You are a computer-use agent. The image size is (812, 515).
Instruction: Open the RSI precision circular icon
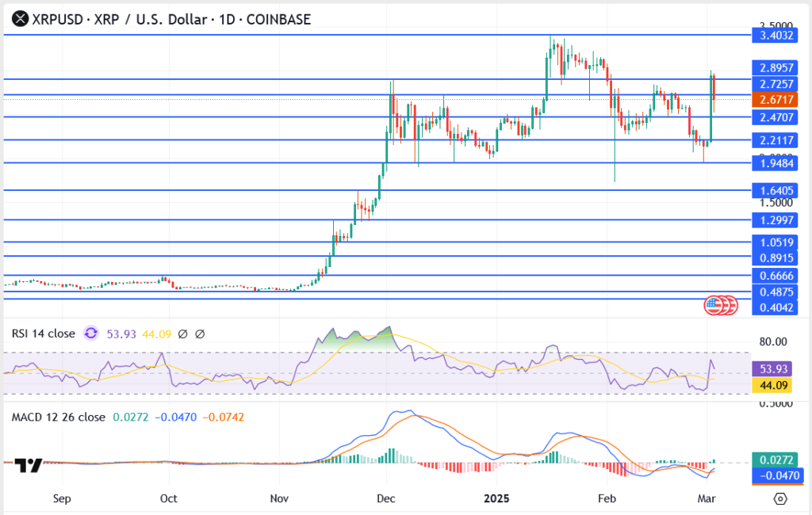90,334
